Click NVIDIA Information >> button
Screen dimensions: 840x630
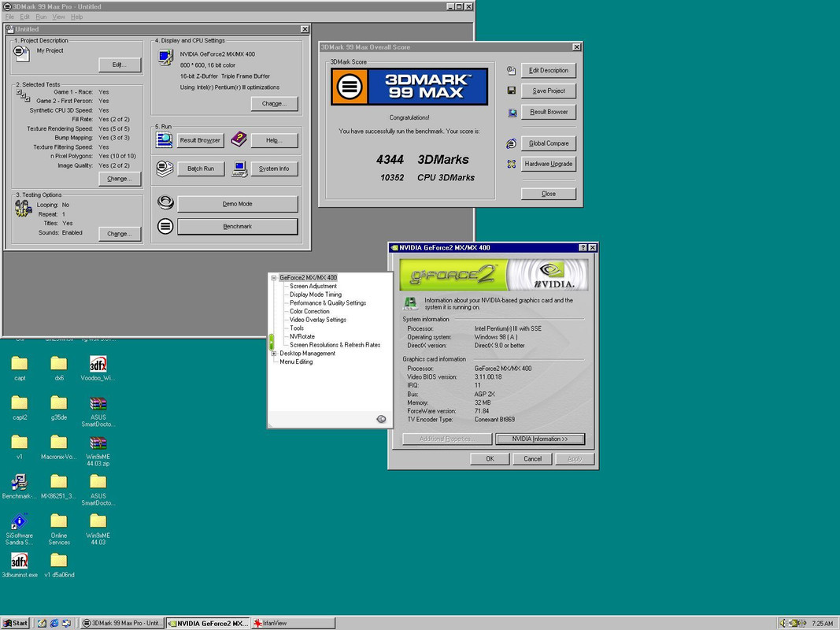[540, 439]
